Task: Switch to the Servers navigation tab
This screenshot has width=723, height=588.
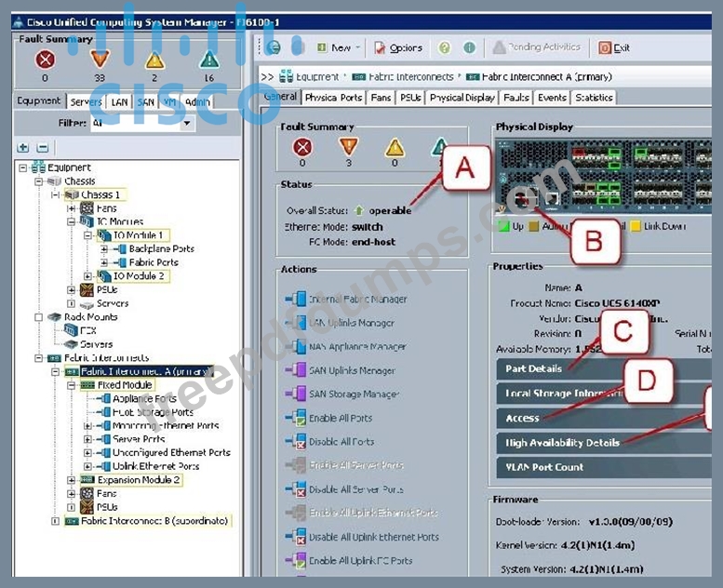Action: tap(86, 102)
